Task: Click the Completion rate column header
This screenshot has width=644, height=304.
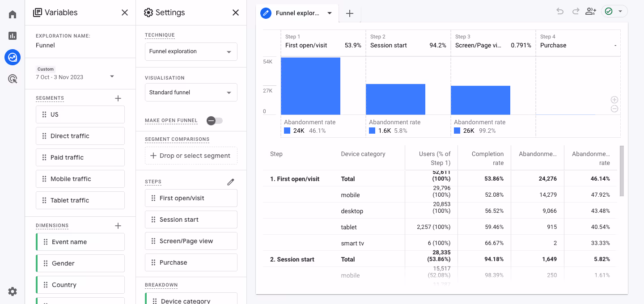Action: [487, 158]
